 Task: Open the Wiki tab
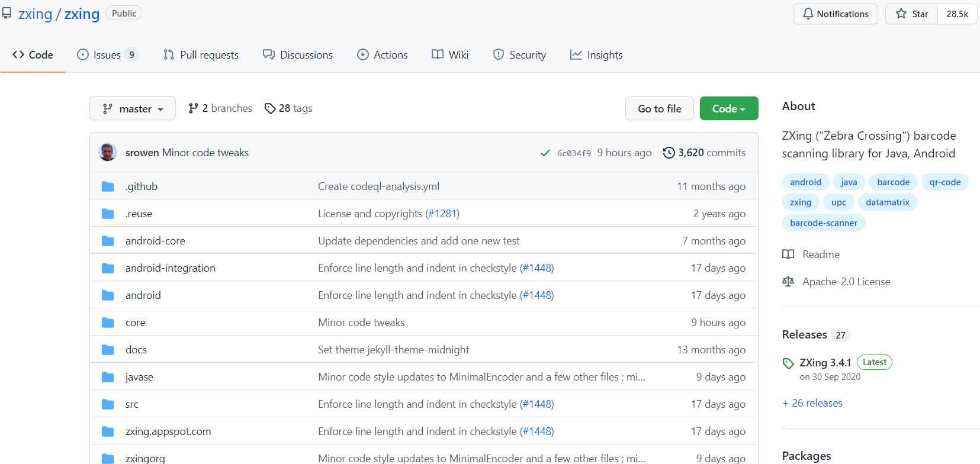coord(450,55)
